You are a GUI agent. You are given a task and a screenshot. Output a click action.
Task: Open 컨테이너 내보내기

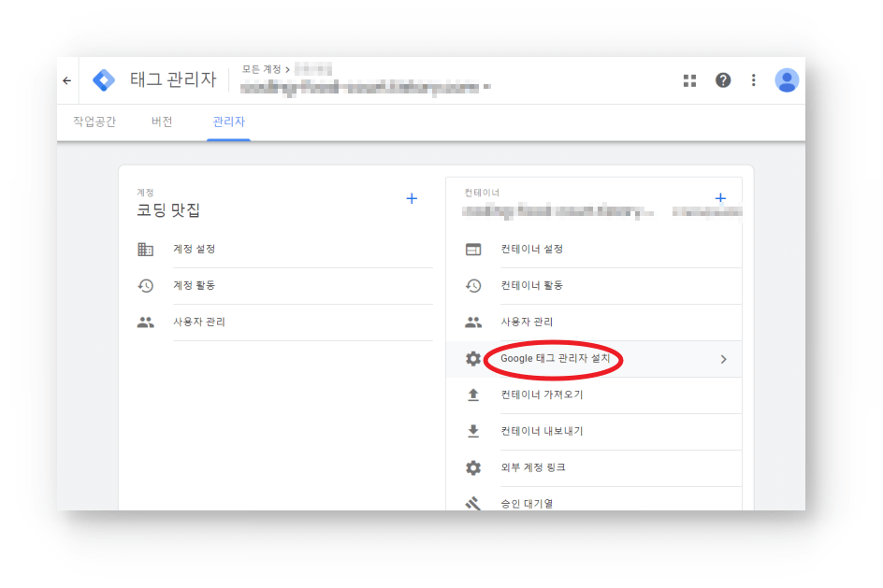pos(594,431)
